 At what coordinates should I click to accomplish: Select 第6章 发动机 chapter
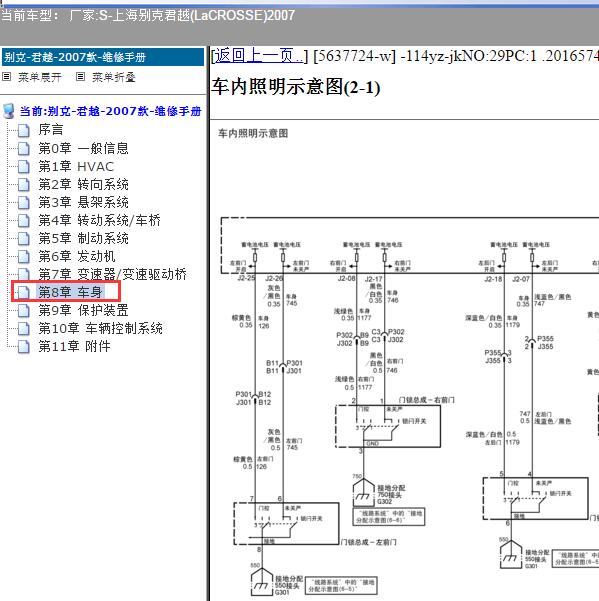point(77,256)
